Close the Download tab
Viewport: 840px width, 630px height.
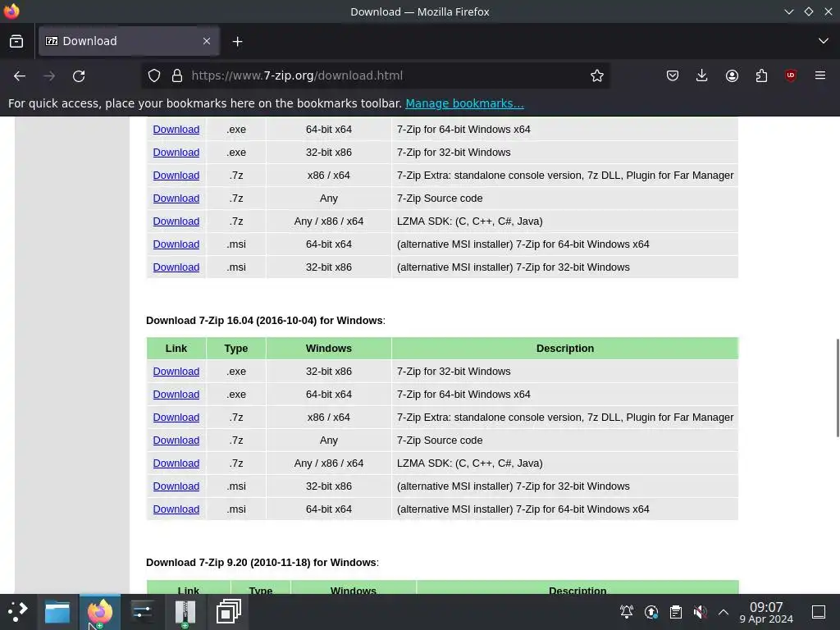(x=207, y=41)
